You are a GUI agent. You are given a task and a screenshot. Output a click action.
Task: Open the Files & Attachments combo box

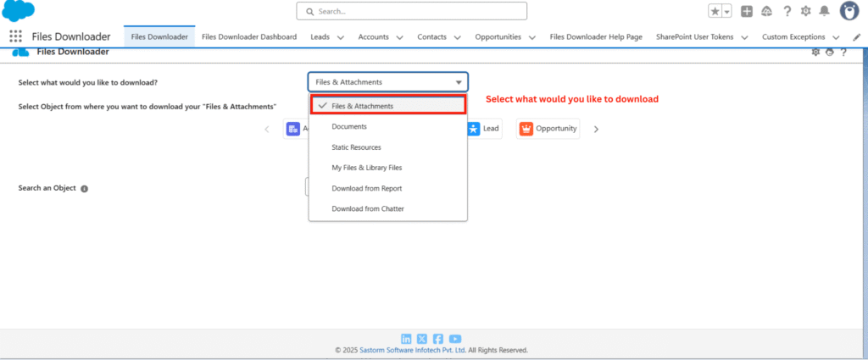[x=388, y=82]
